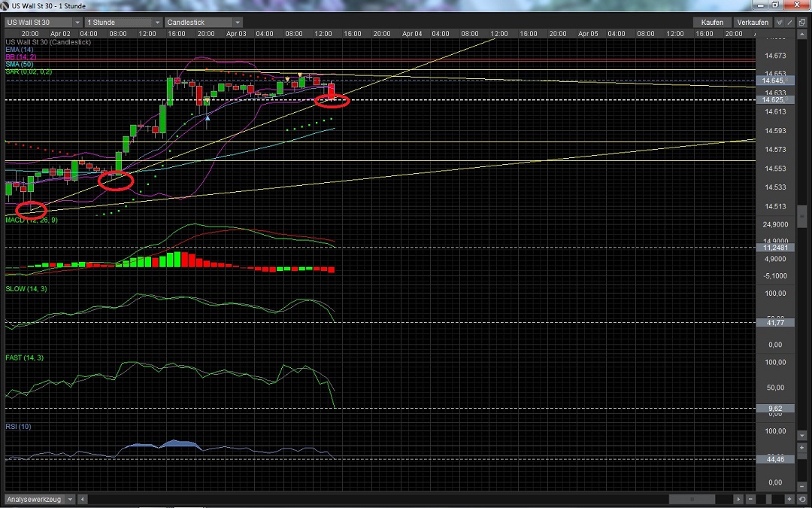
Task: Click the 24,9000 MACD axis label
Action: click(x=775, y=224)
